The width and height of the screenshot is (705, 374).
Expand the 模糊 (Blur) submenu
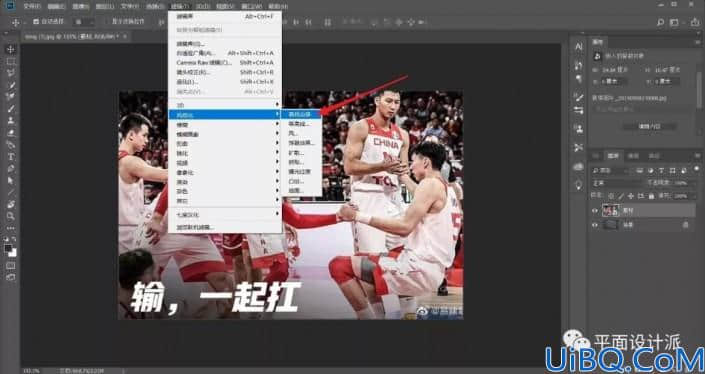click(225, 125)
